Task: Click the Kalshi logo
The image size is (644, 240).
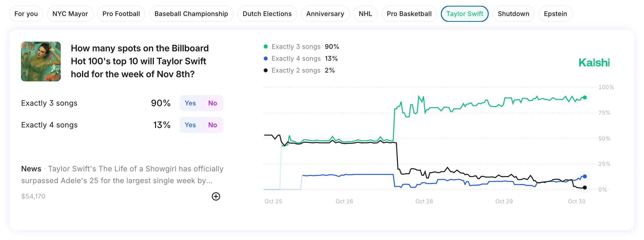Action: point(594,63)
